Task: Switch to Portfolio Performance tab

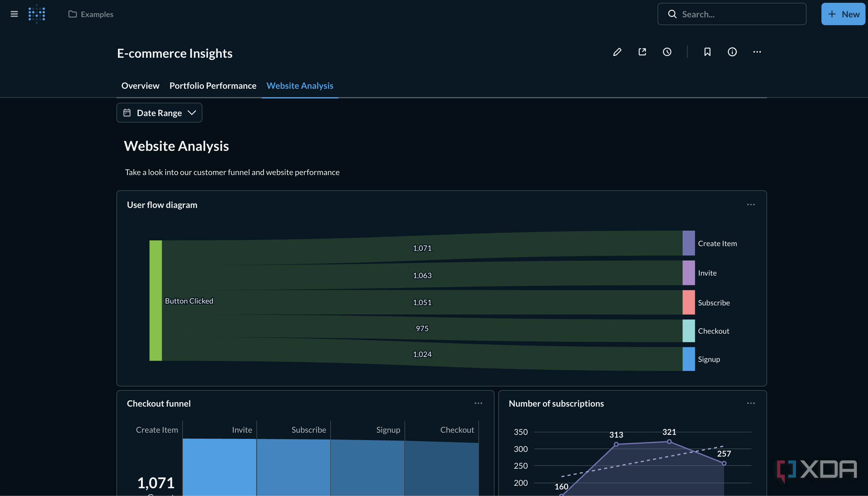Action: coord(213,85)
